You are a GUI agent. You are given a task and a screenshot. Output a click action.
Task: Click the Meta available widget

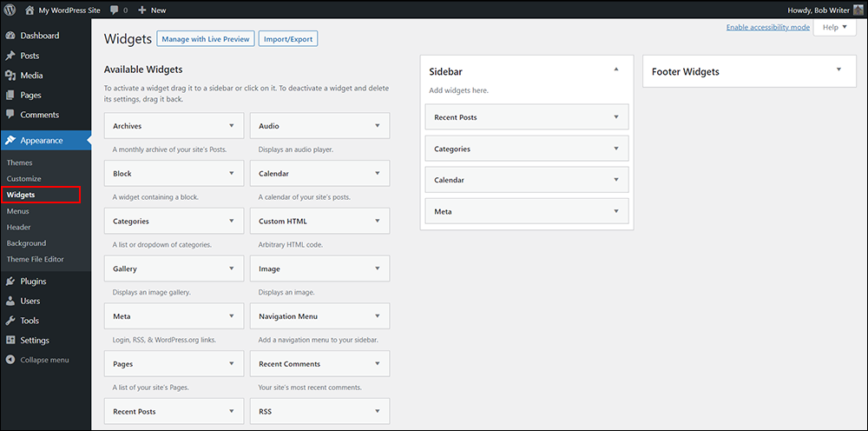click(x=174, y=316)
